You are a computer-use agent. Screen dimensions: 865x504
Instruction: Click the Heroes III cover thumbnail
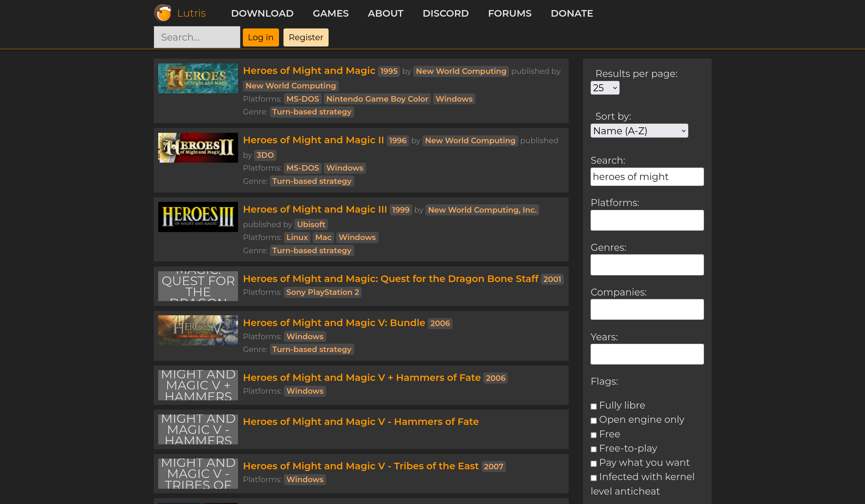pos(198,217)
